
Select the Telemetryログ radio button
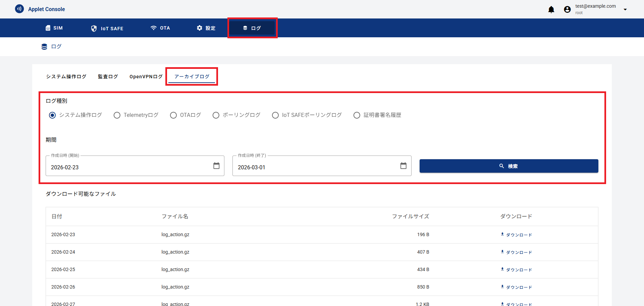coord(117,115)
